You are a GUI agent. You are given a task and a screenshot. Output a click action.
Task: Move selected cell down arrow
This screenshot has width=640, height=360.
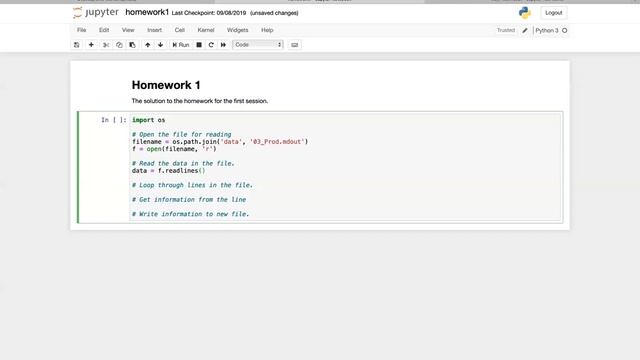(160, 45)
